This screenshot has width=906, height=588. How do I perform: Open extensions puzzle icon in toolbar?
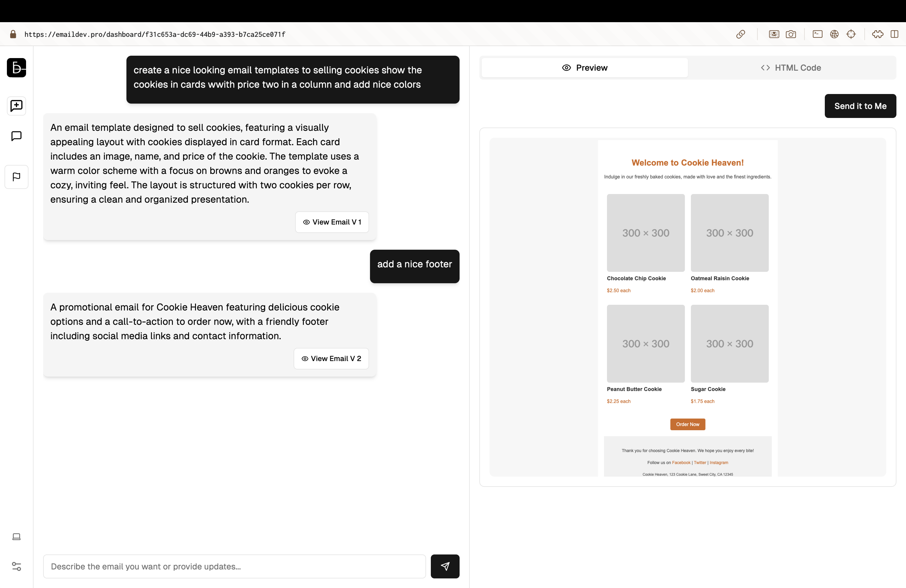coord(878,34)
